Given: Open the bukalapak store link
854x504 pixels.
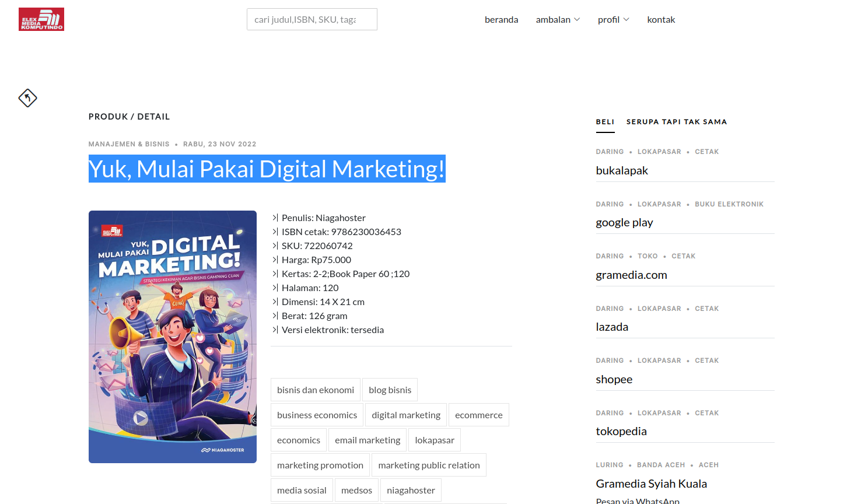Looking at the screenshot, I should 622,170.
